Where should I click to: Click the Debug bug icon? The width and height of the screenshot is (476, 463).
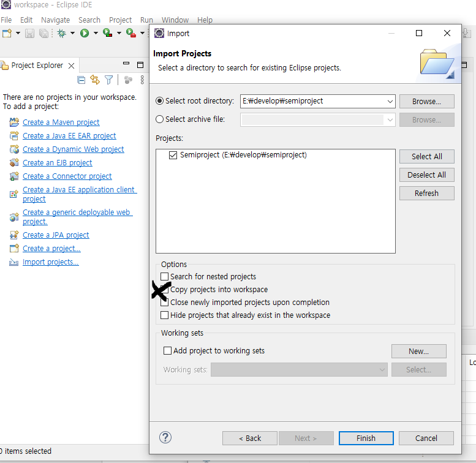tap(62, 33)
